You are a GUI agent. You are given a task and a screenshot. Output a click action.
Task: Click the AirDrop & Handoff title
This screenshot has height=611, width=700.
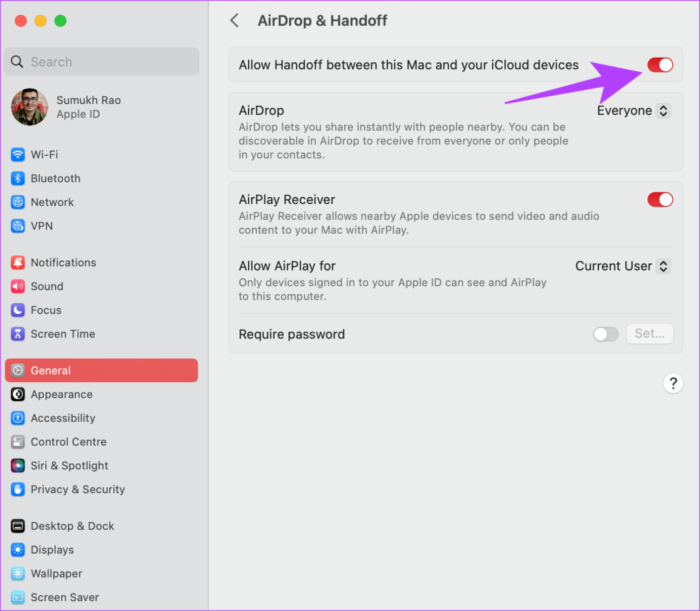point(322,20)
